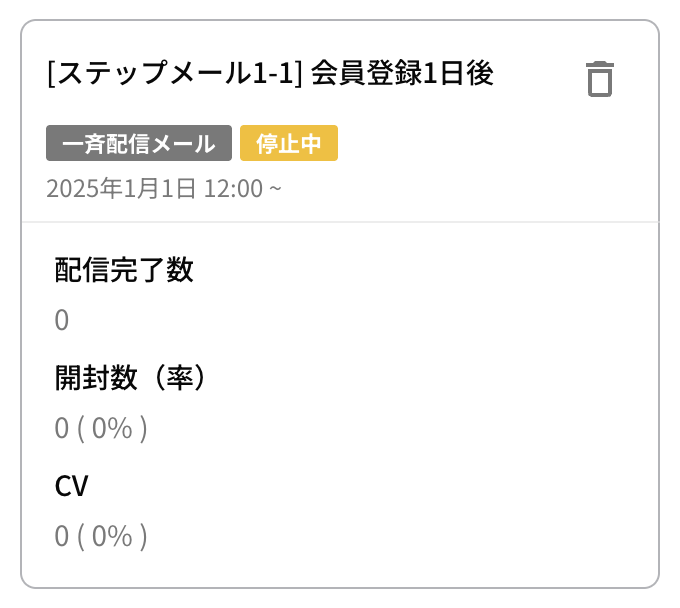This screenshot has width=680, height=608.
Task: Click the 配信完了数 value 0
Action: [x=62, y=320]
